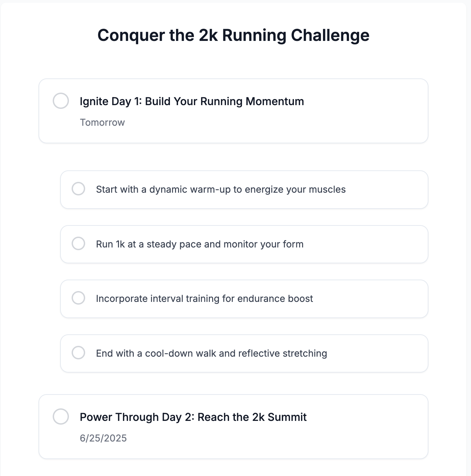Screen dimensions: 471x476
Task: Select the Ignite Day 1 task card
Action: pos(233,111)
